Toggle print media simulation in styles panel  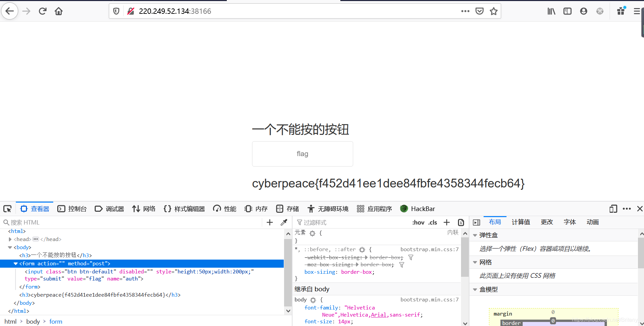click(x=461, y=222)
